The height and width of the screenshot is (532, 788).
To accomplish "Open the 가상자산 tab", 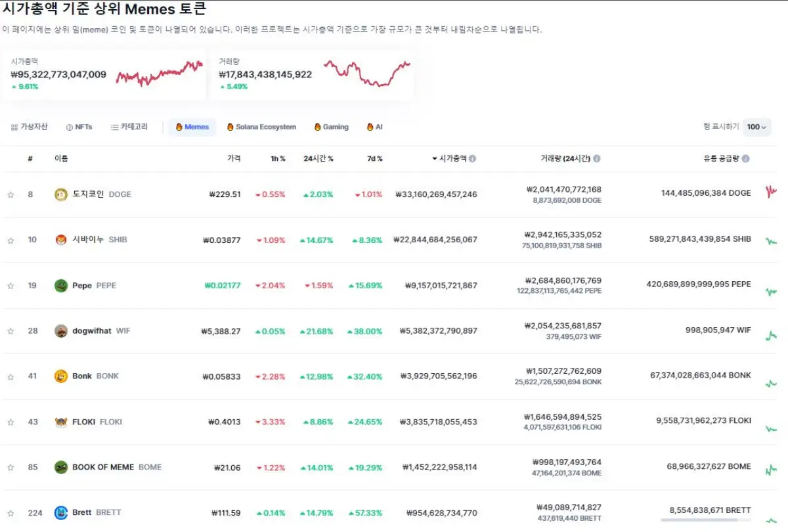I will click(x=30, y=127).
